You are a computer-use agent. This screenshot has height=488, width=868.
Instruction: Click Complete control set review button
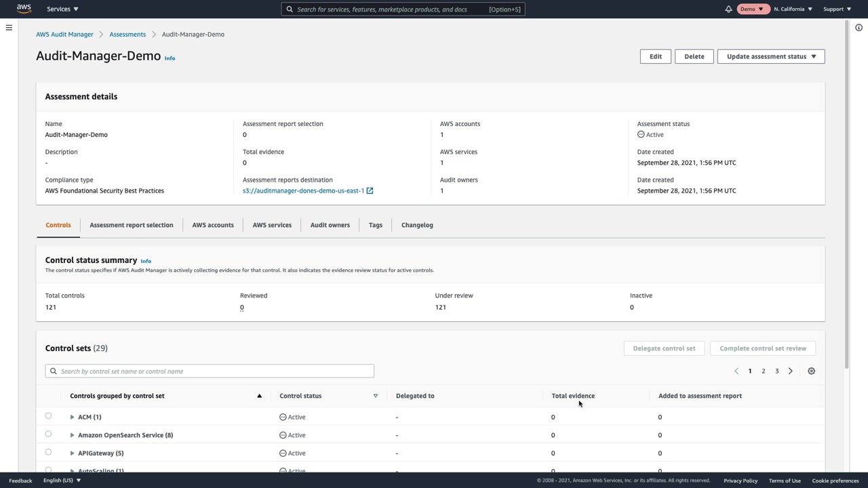click(763, 348)
